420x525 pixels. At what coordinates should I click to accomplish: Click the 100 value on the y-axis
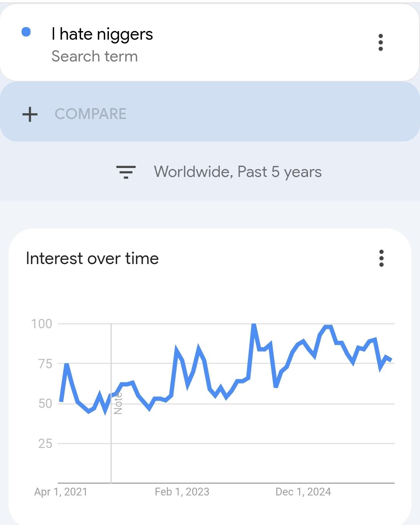coord(42,324)
